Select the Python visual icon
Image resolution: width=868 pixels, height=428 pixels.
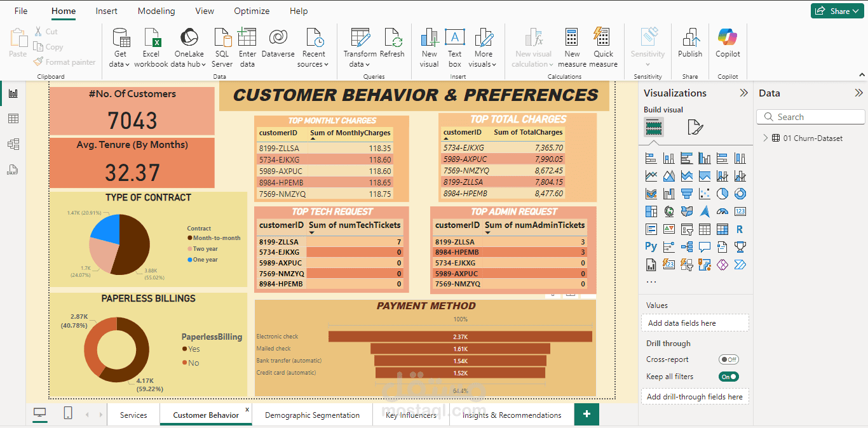[651, 246]
